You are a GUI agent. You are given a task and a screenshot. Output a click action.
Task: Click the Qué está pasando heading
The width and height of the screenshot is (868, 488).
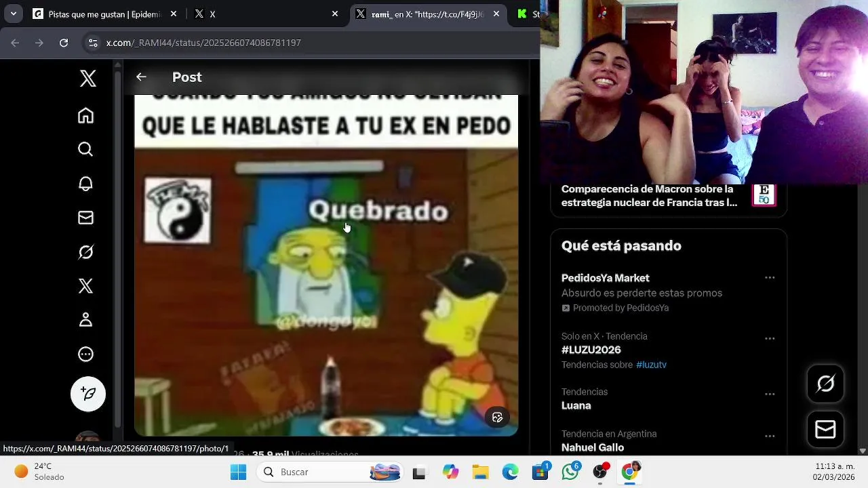(x=621, y=246)
